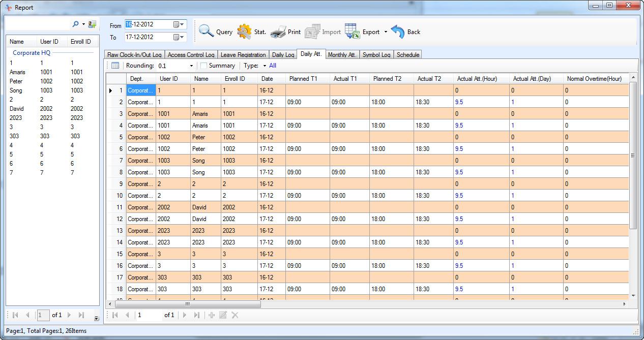Click the Print printer icon

pyautogui.click(x=278, y=32)
